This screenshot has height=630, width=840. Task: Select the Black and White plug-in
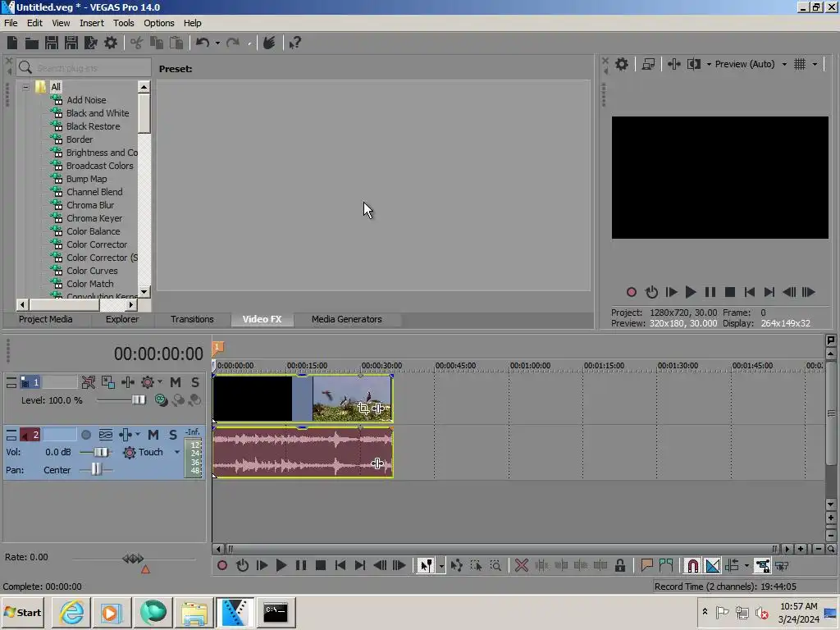[x=98, y=113]
